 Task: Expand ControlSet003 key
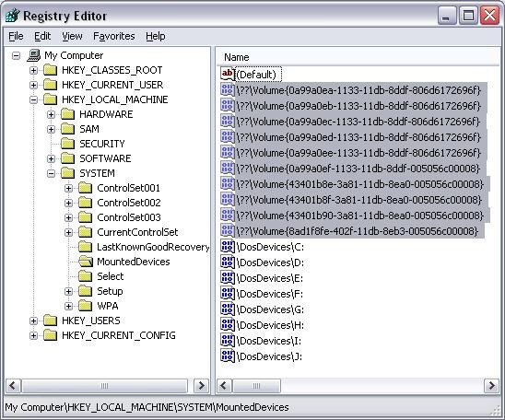coord(68,218)
